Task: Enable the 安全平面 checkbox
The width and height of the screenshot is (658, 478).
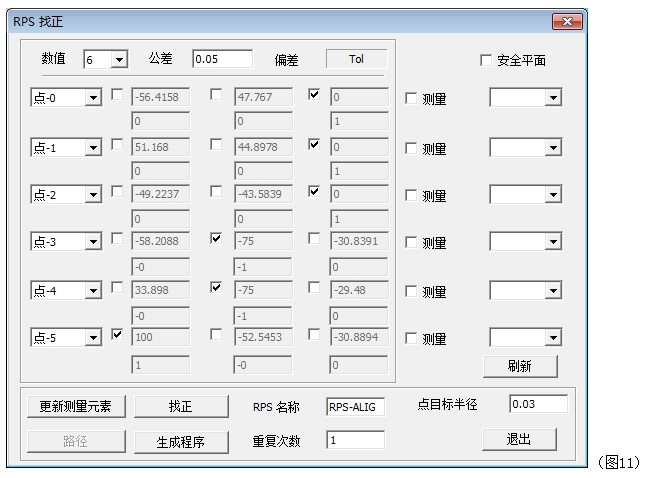Action: click(486, 60)
